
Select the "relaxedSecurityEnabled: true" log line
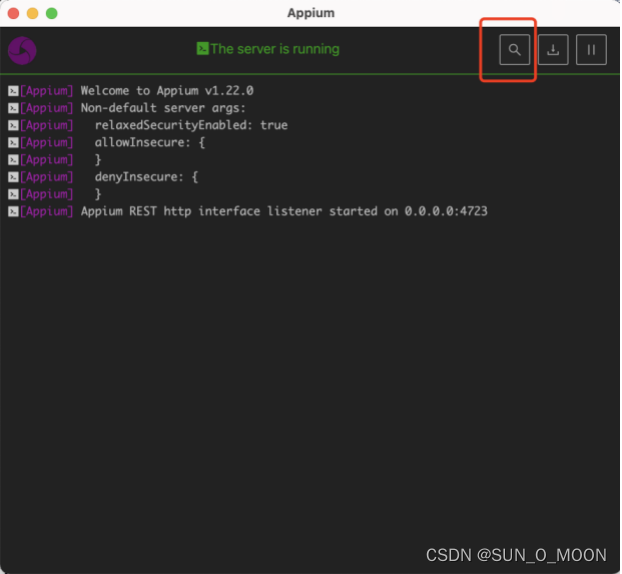191,125
